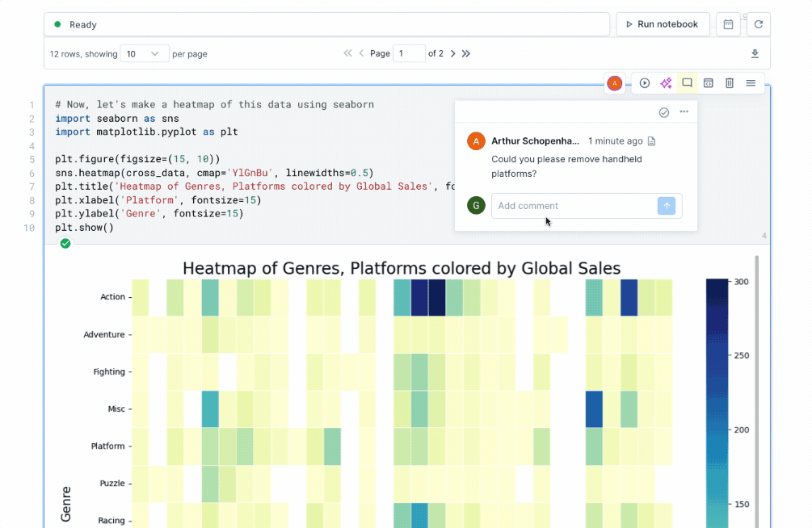The image size is (812, 528).
Task: Click the plt.figure figsize code line
Action: pyautogui.click(x=137, y=159)
